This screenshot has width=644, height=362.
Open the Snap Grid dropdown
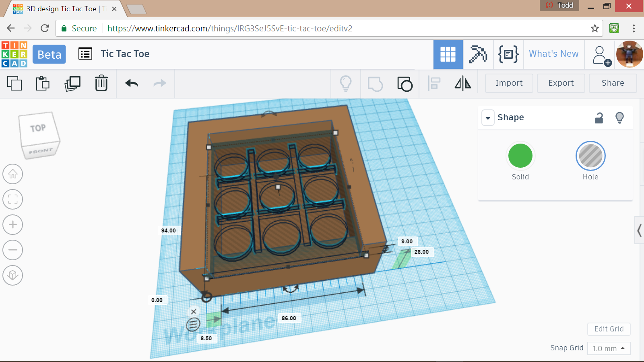[x=609, y=348]
